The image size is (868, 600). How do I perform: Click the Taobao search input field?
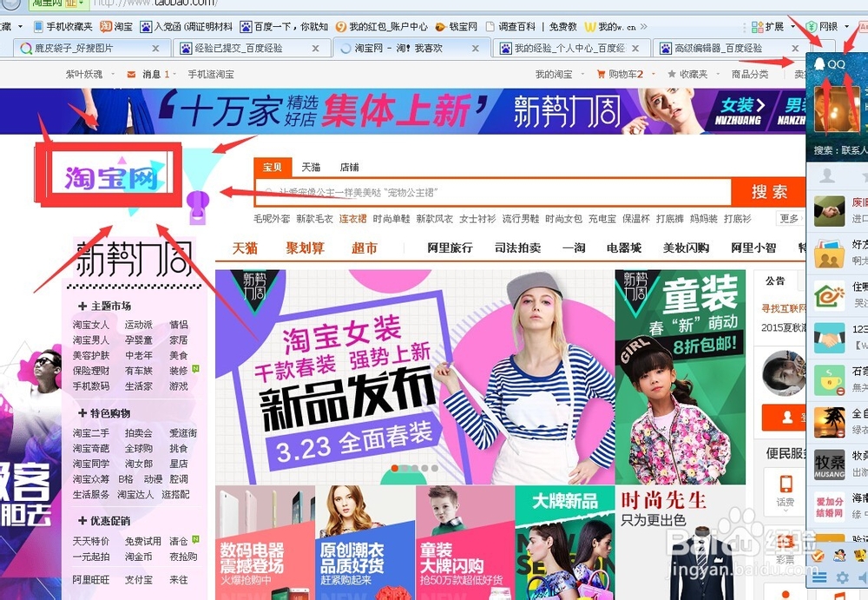493,192
